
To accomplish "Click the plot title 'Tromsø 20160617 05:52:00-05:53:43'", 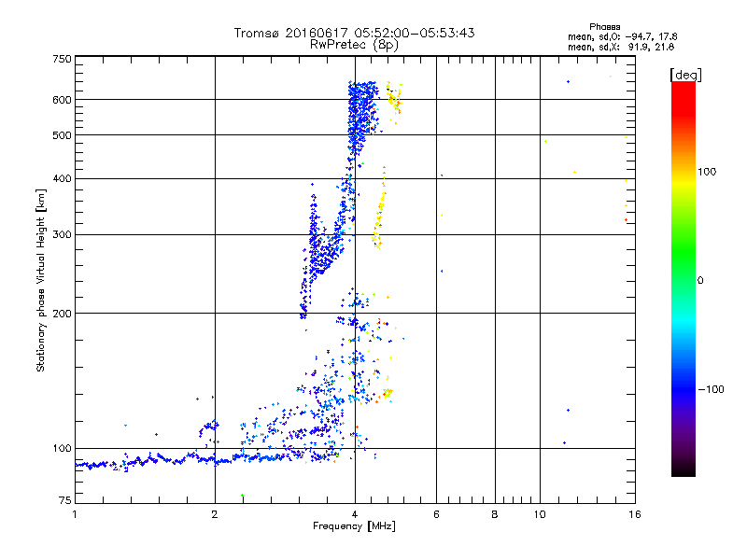I will click(354, 33).
